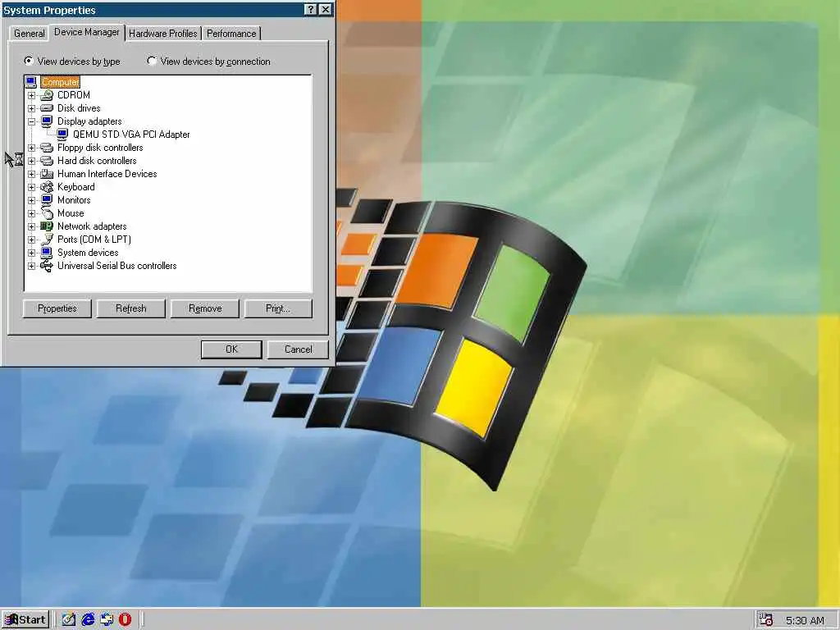Collapse the Display adapters node
Image resolution: width=840 pixels, height=630 pixels.
[32, 121]
